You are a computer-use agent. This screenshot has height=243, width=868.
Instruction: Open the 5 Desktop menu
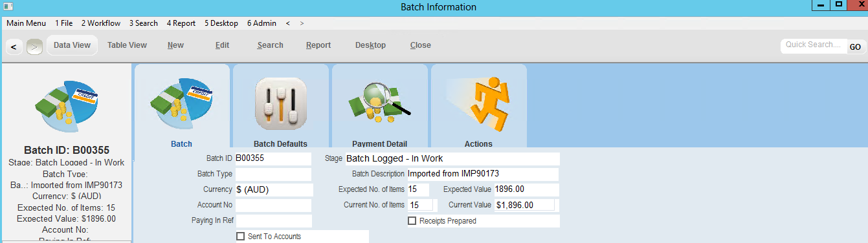221,23
